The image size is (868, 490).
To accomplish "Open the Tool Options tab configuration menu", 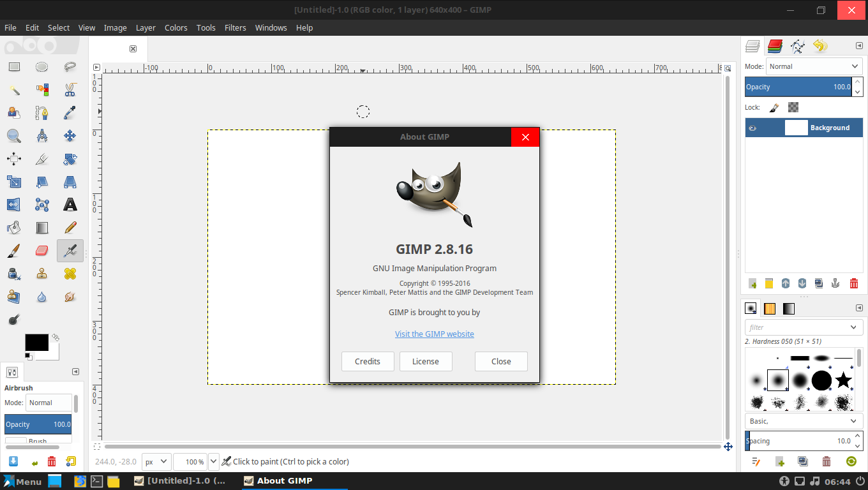I will tap(75, 371).
